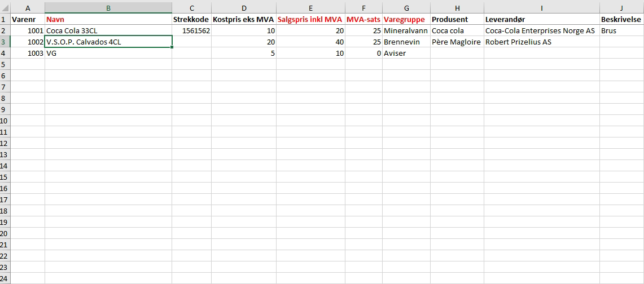Click the red Navn header cell

point(108,19)
